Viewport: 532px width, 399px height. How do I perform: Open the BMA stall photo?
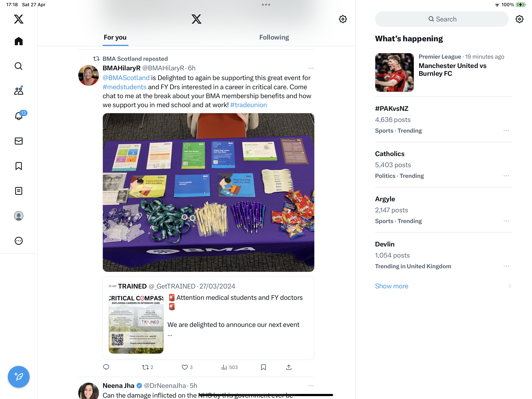208,192
